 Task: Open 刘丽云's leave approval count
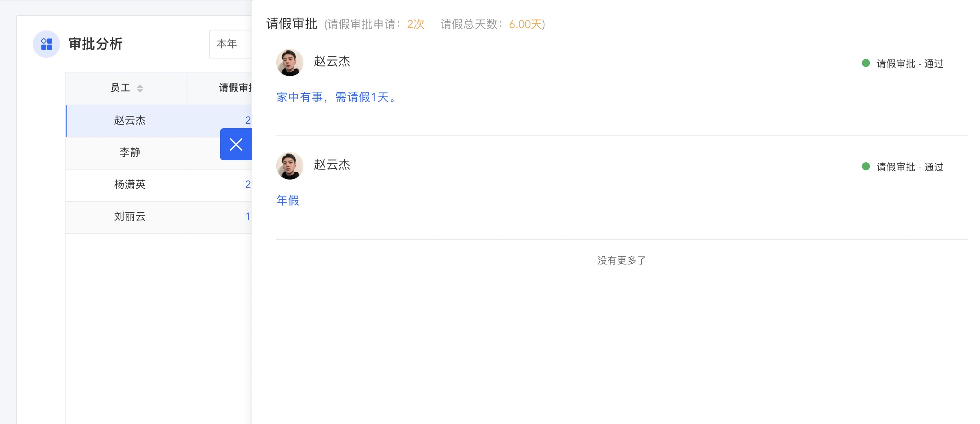click(248, 216)
